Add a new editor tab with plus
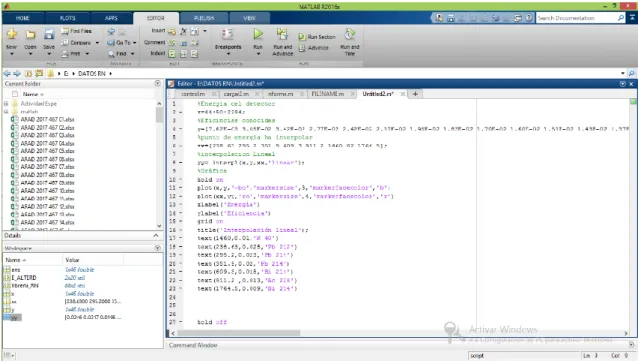This screenshot has width=638, height=361. (415, 94)
